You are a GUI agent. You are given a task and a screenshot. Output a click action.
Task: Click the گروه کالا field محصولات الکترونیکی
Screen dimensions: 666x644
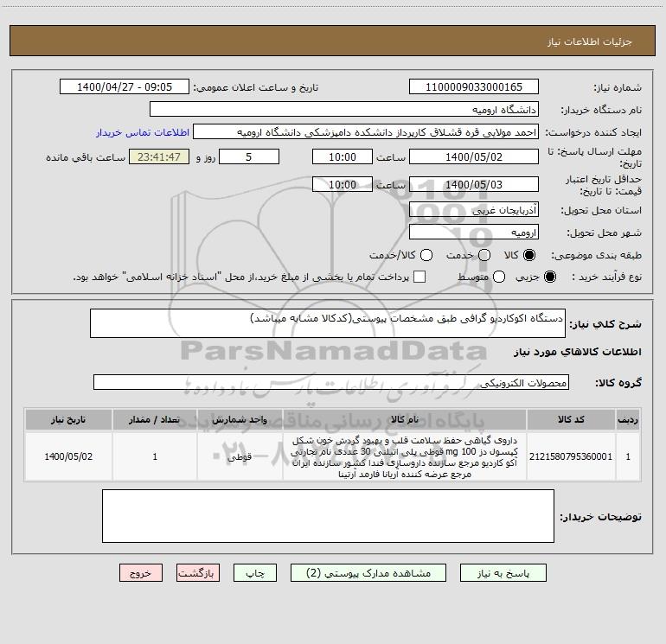[331, 382]
